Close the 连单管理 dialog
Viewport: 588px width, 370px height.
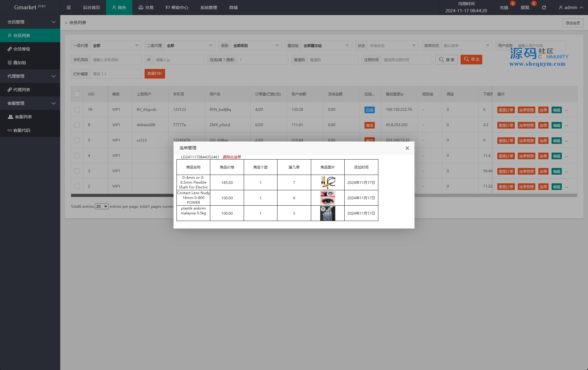click(x=407, y=148)
